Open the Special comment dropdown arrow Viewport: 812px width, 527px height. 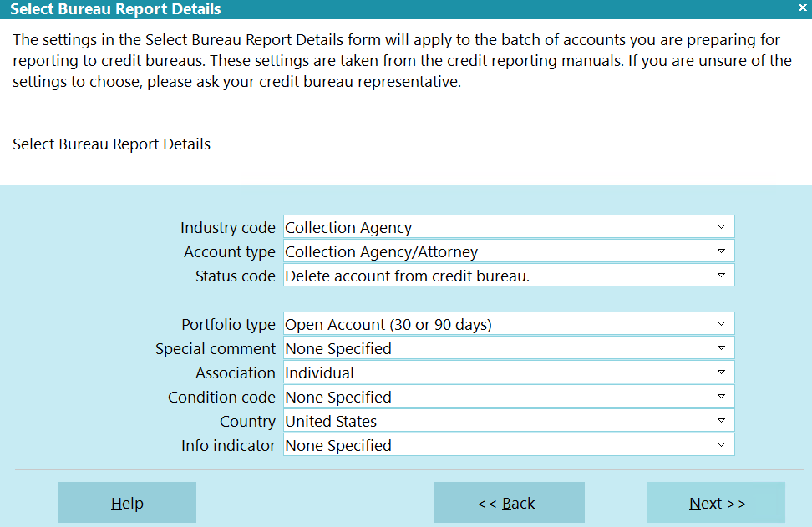[x=721, y=348]
